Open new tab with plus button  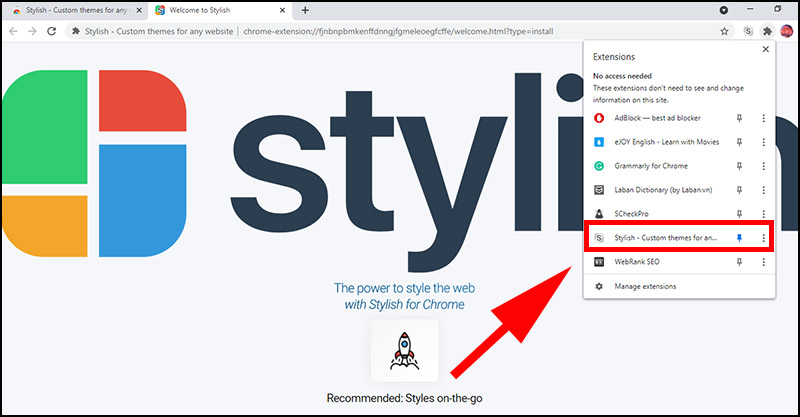pyautogui.click(x=305, y=10)
